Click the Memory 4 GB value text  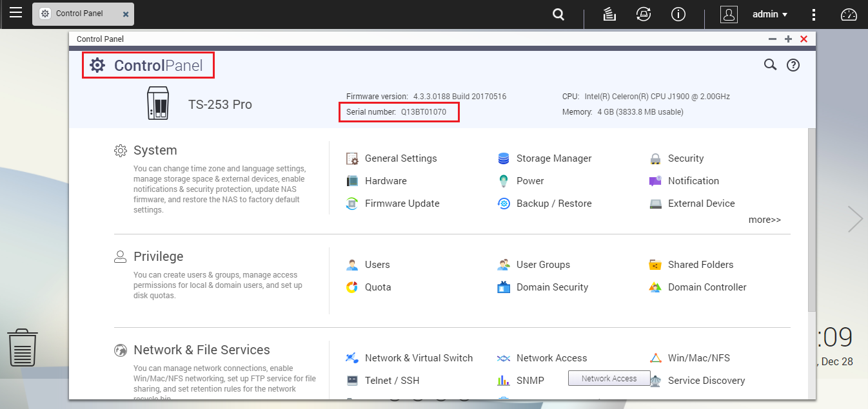[x=640, y=112]
